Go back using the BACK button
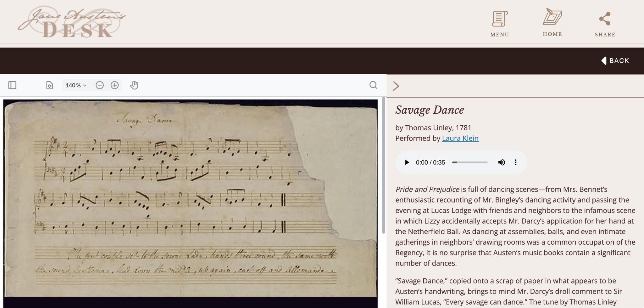The height and width of the screenshot is (308, 644). click(x=615, y=61)
